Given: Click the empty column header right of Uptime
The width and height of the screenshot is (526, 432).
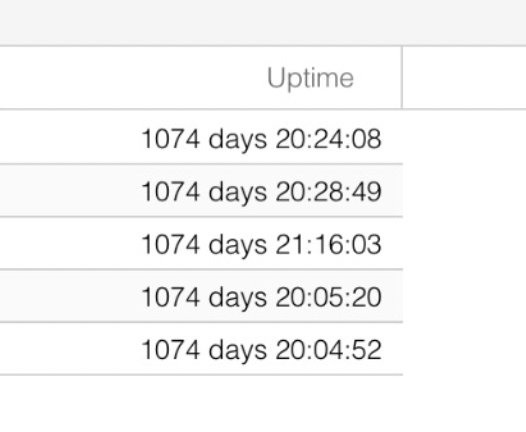Looking at the screenshot, I should pos(465,77).
